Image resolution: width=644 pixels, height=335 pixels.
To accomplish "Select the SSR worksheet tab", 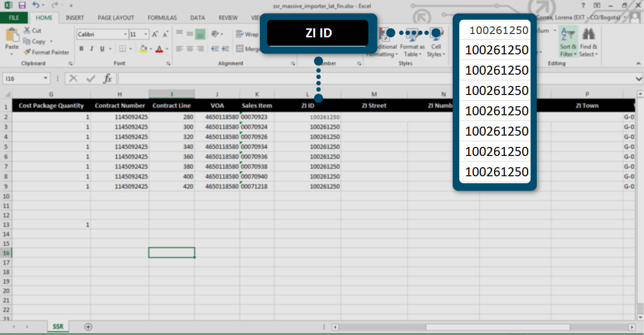I will (x=58, y=326).
